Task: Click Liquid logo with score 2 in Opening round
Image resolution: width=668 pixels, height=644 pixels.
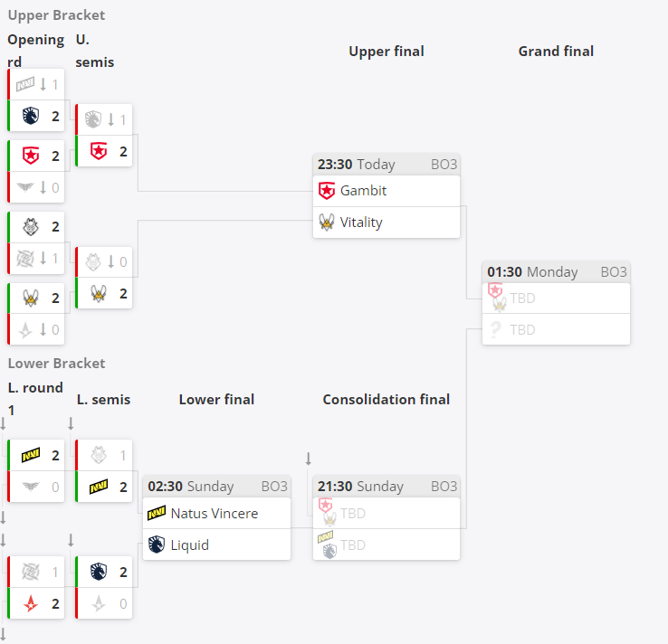Action: 31,116
